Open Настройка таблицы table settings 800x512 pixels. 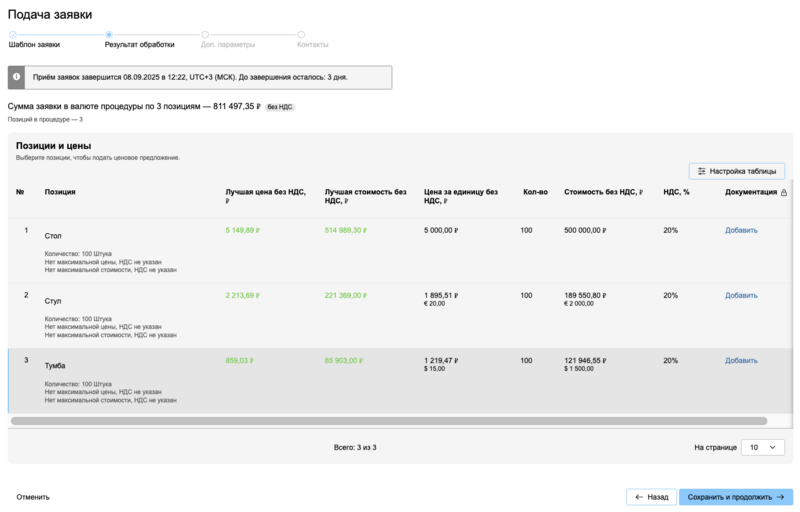point(737,171)
